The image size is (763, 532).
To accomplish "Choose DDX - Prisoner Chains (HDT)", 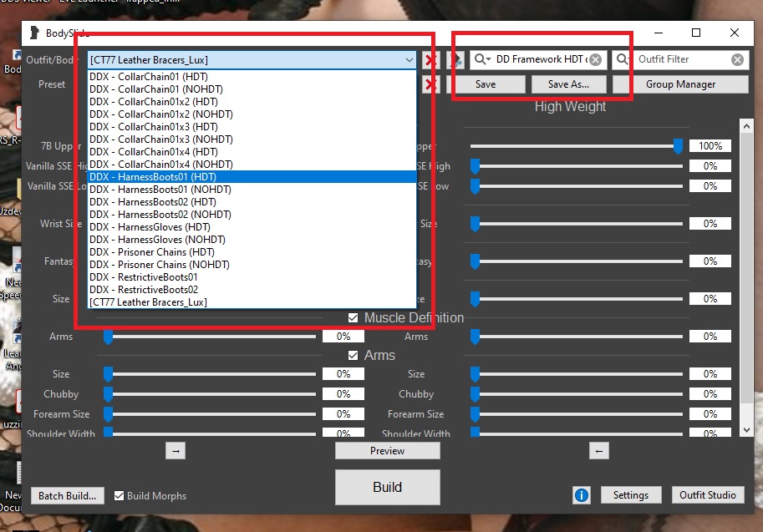I will 252,252.
